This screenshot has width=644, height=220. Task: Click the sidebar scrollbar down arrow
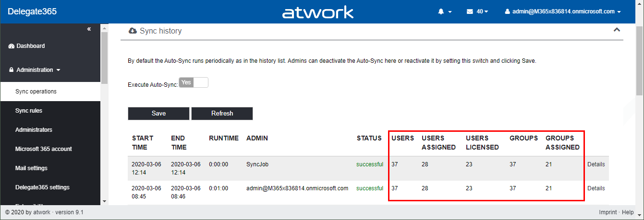[104, 201]
